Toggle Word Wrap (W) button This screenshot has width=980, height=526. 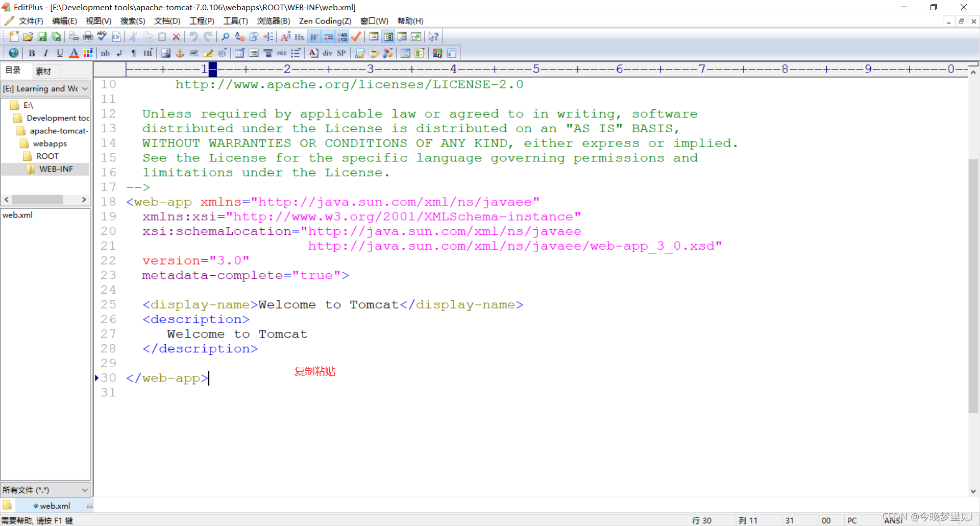pyautogui.click(x=314, y=37)
